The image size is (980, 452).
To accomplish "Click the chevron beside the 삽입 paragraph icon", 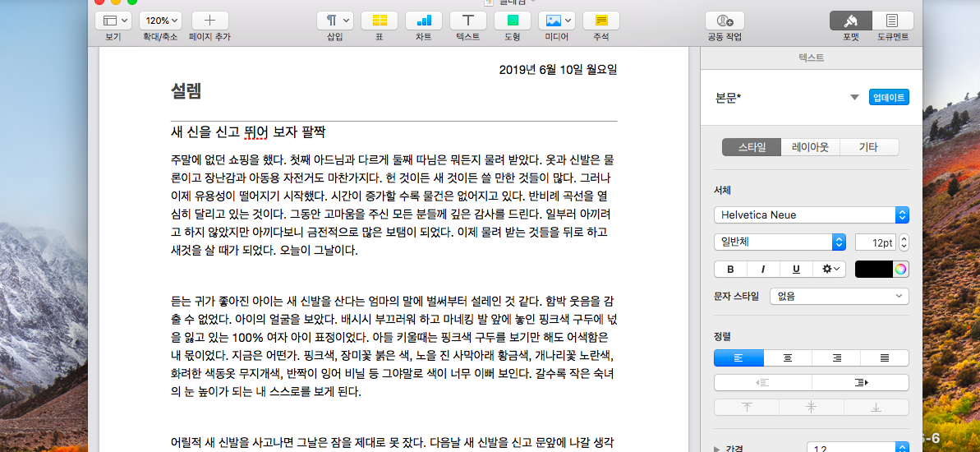I will pyautogui.click(x=346, y=21).
